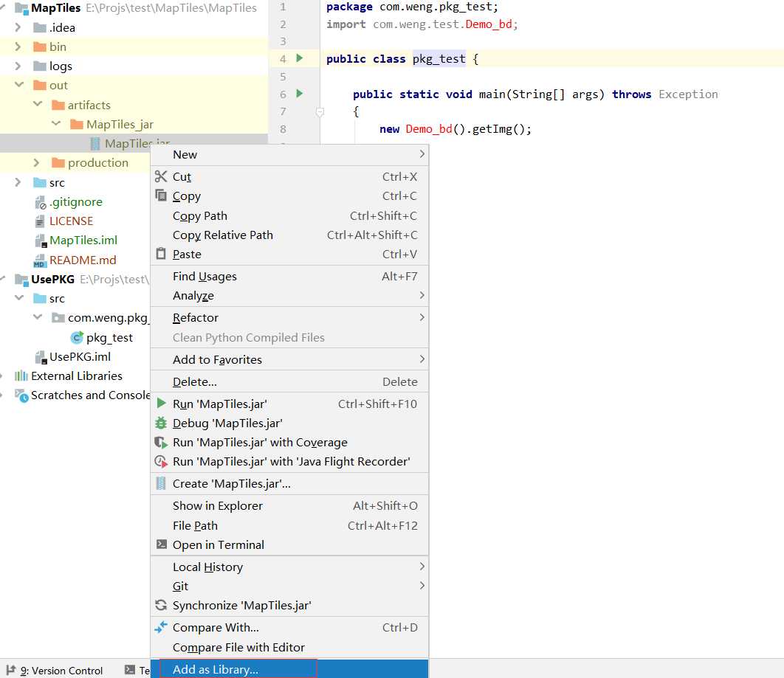784x678 pixels.
Task: Click the Debug bug icon
Action: 160,423
